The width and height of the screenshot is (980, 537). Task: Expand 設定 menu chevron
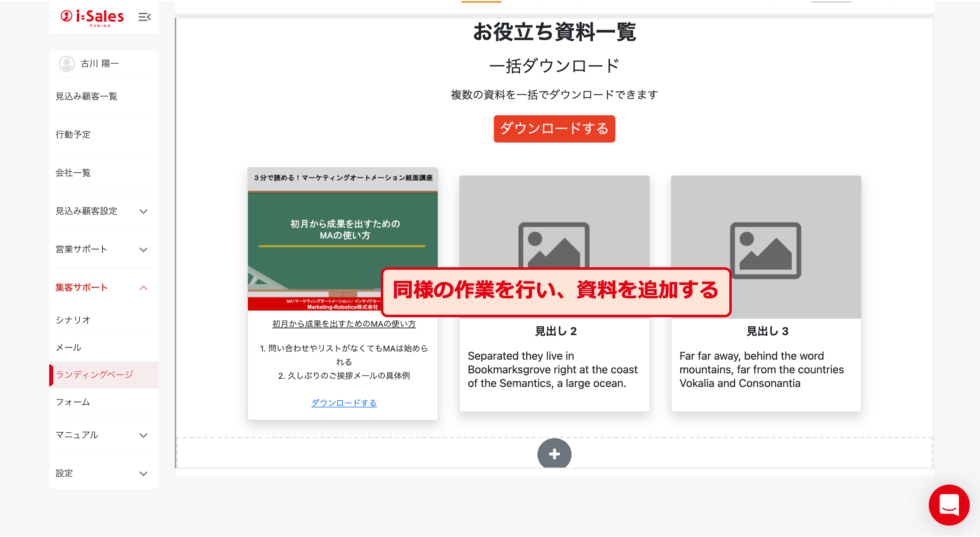(143, 474)
